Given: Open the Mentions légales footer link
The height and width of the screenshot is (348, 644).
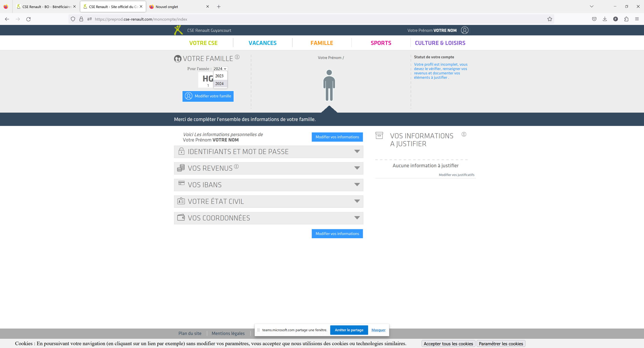Looking at the screenshot, I should [228, 333].
